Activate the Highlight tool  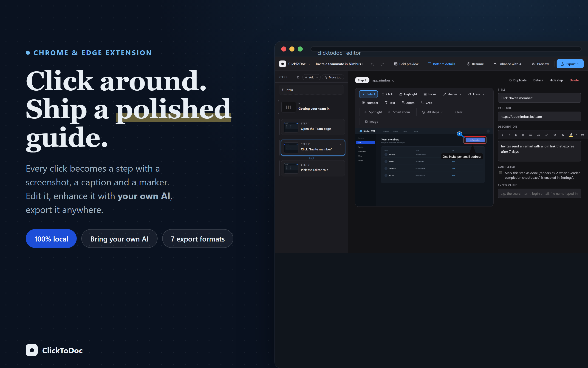pyautogui.click(x=408, y=94)
